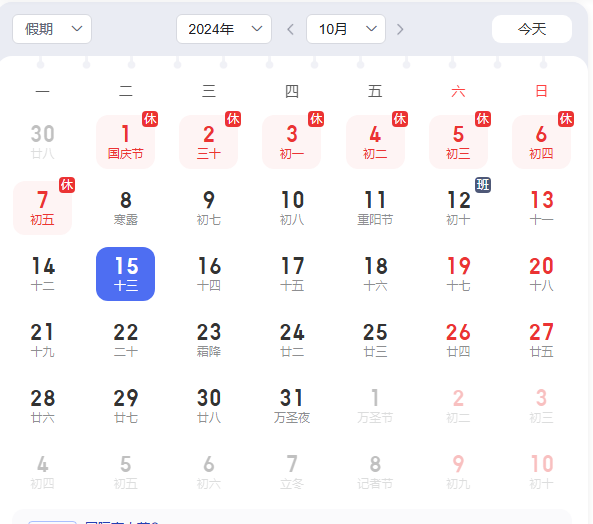Select greyed September 30 date
Image resolution: width=593 pixels, height=524 pixels.
click(x=42, y=142)
